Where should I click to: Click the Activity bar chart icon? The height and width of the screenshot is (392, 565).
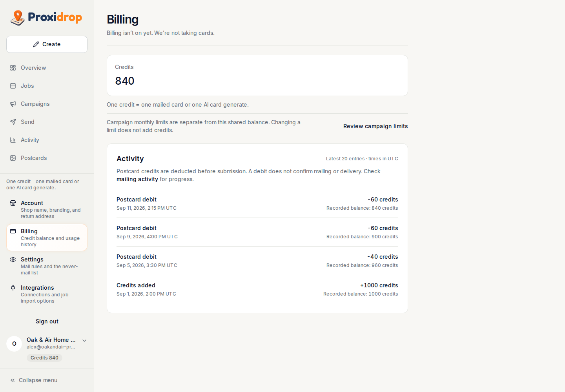click(13, 140)
